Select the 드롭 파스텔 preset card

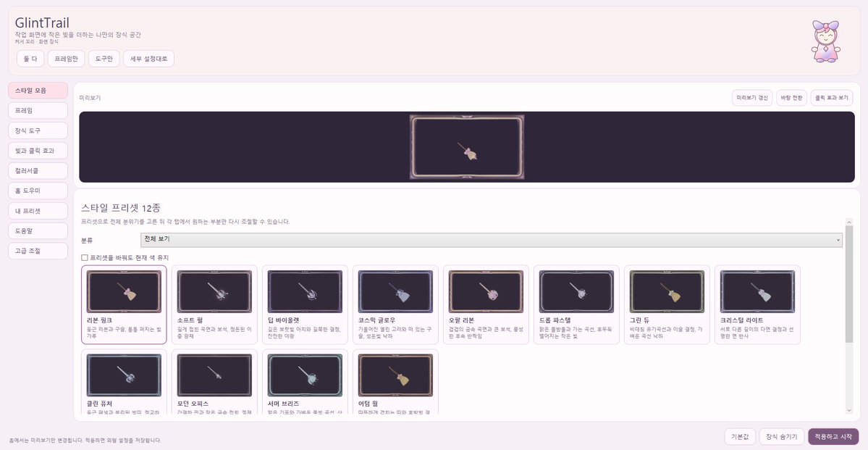576,305
